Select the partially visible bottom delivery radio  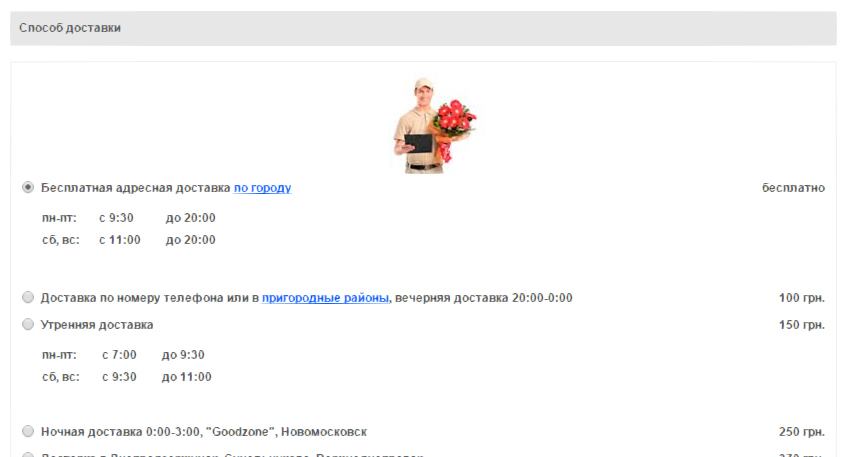(28, 454)
